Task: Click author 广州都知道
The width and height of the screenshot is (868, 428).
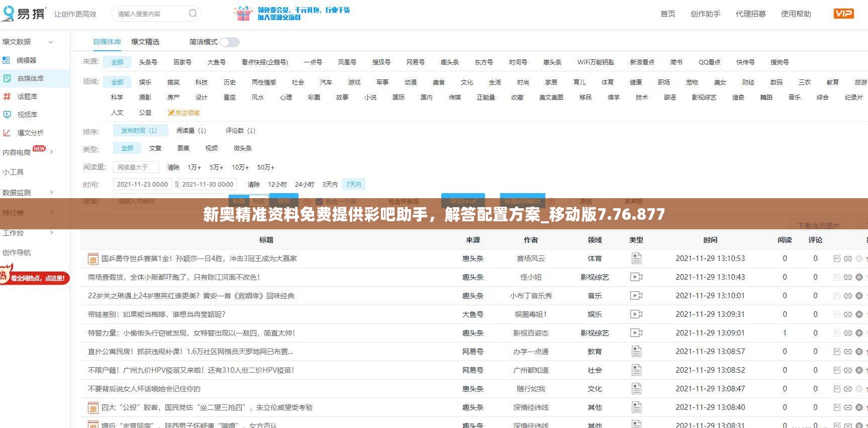Action: coord(531,370)
